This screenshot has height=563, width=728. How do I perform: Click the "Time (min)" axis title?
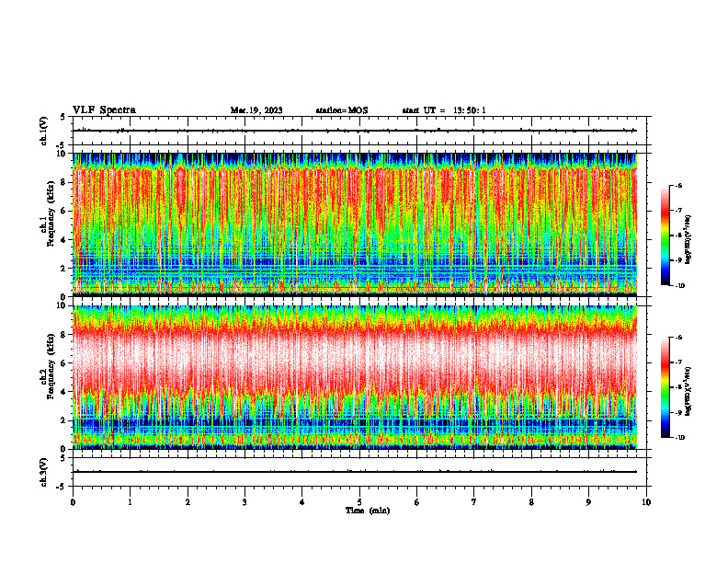point(368,511)
